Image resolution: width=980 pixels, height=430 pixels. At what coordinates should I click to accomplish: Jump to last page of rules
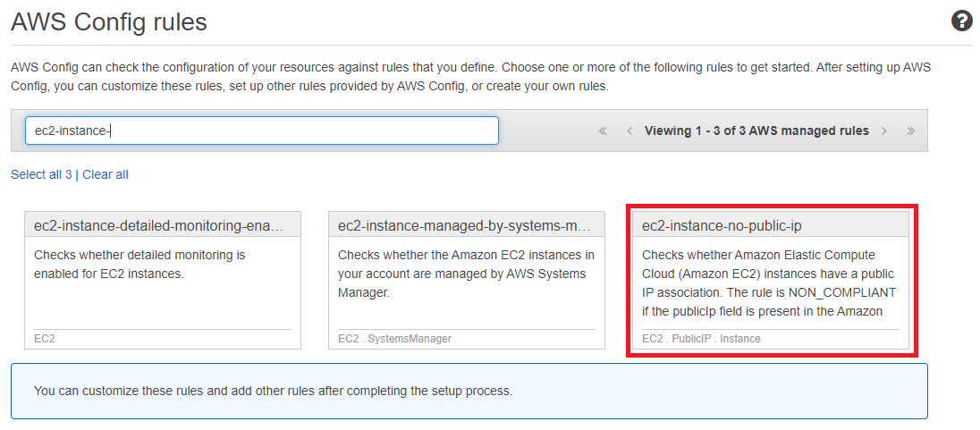[x=910, y=131]
